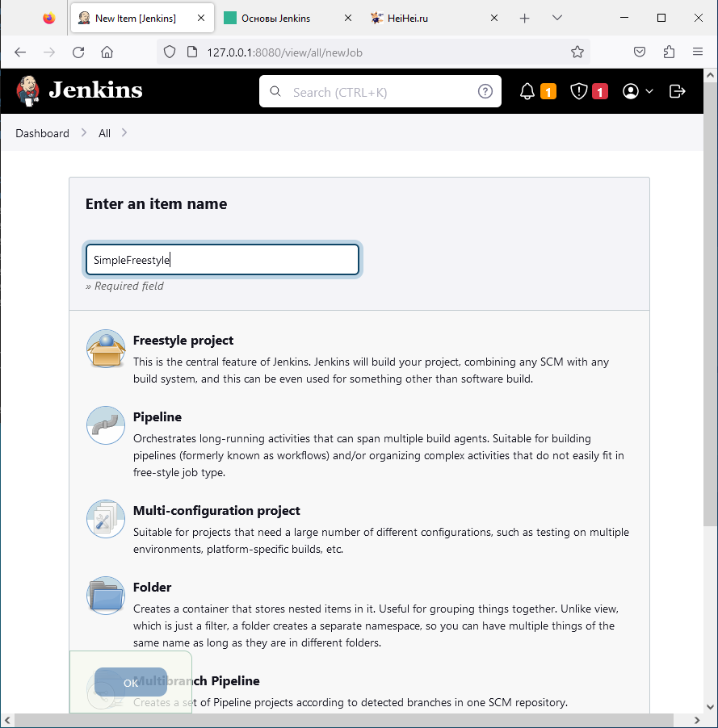Select the Multi-configuration project icon

(x=106, y=519)
